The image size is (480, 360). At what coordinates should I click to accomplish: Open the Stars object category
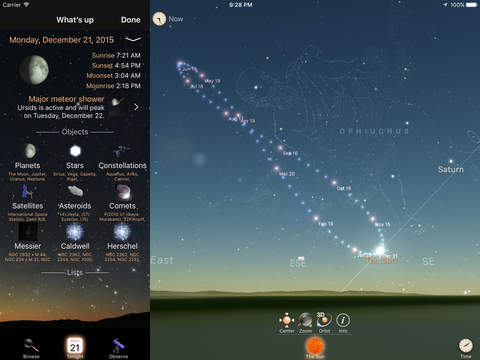coord(75,162)
